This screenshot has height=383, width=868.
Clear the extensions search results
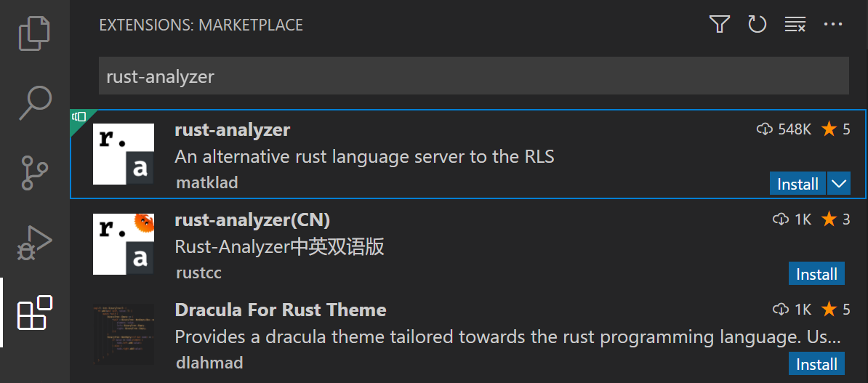tap(795, 25)
